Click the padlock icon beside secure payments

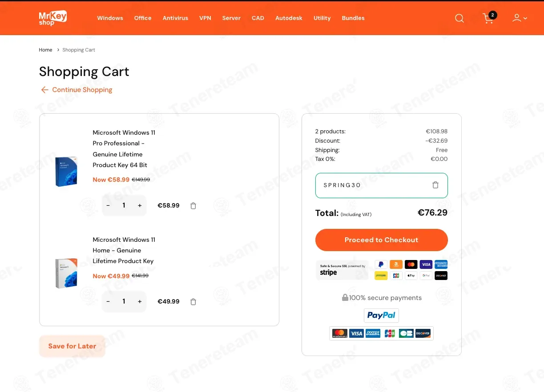345,297
